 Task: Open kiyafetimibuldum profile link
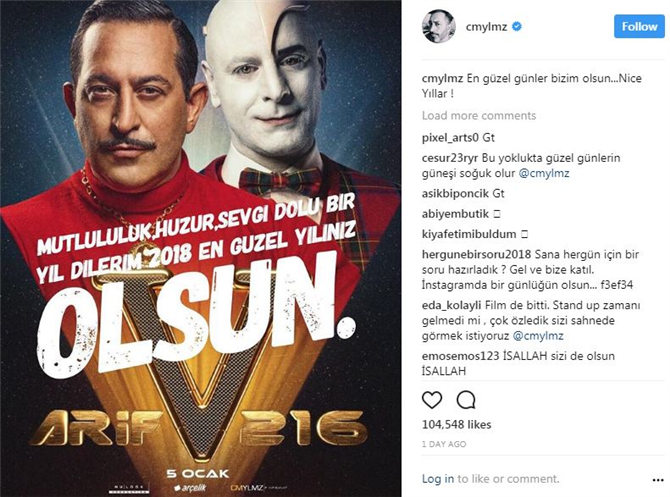(469, 234)
